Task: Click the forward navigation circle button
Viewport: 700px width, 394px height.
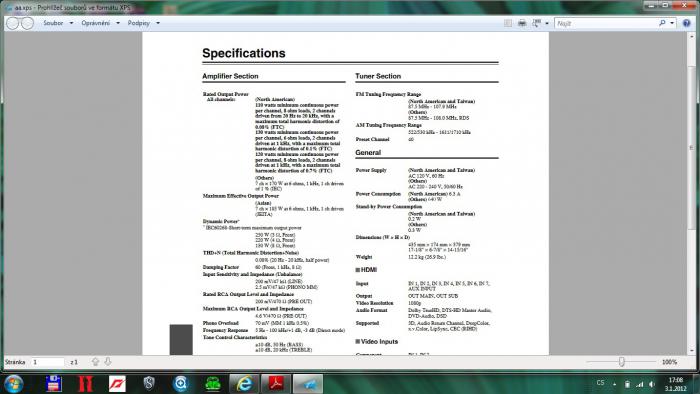Action: click(x=27, y=23)
